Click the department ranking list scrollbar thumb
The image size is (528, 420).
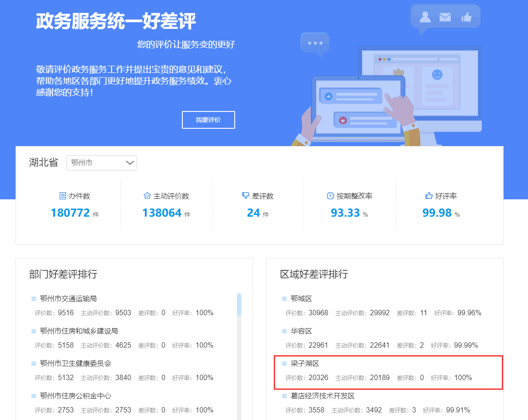point(239,305)
